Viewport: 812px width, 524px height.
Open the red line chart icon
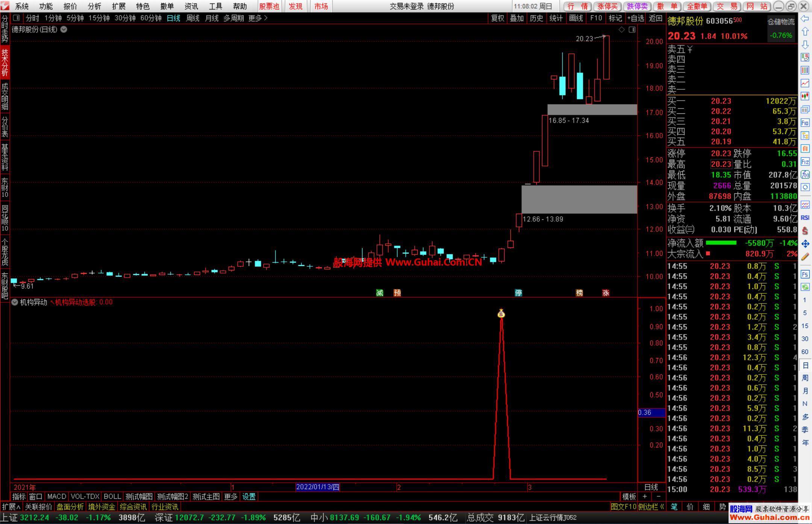coord(805,83)
